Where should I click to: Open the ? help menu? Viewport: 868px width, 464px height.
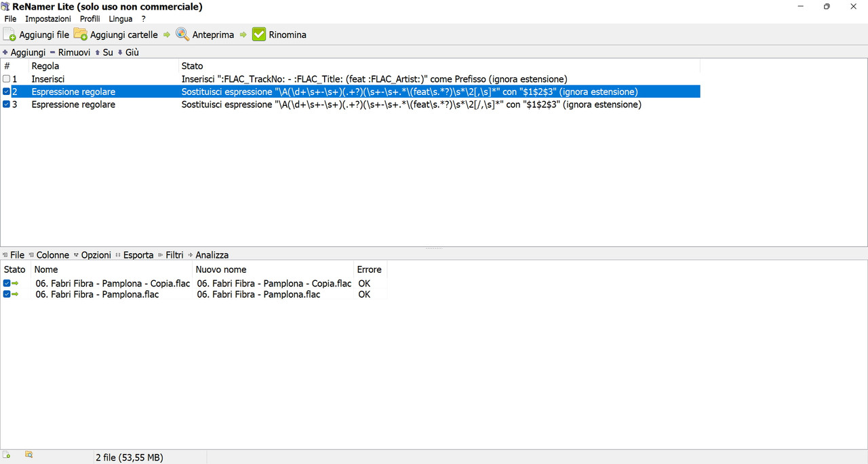click(144, 19)
